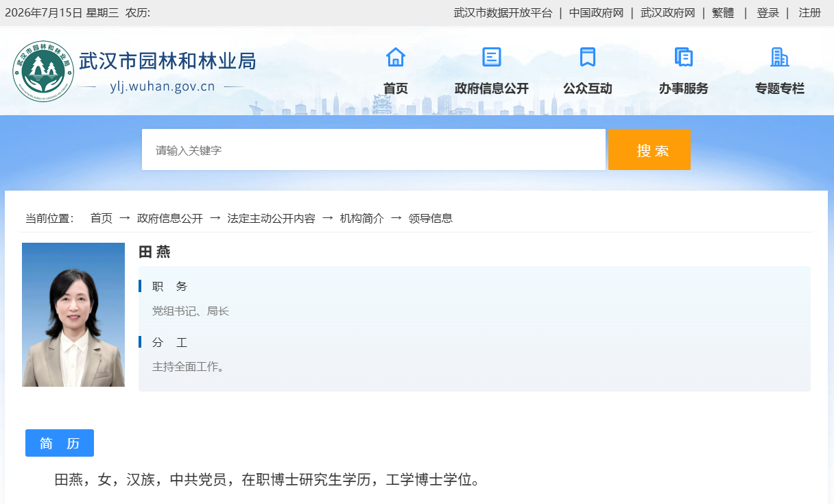This screenshot has height=504, width=834.
Task: Go to 政府信息公开 in the breadcrumb
Action: [170, 218]
